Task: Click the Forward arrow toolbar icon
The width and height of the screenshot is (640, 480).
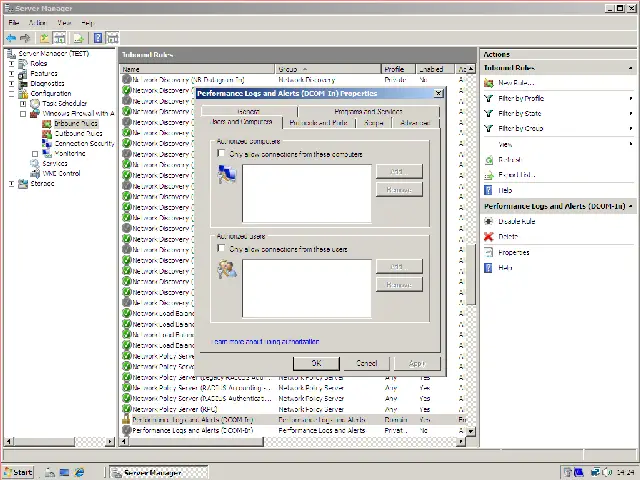Action: 25,38
